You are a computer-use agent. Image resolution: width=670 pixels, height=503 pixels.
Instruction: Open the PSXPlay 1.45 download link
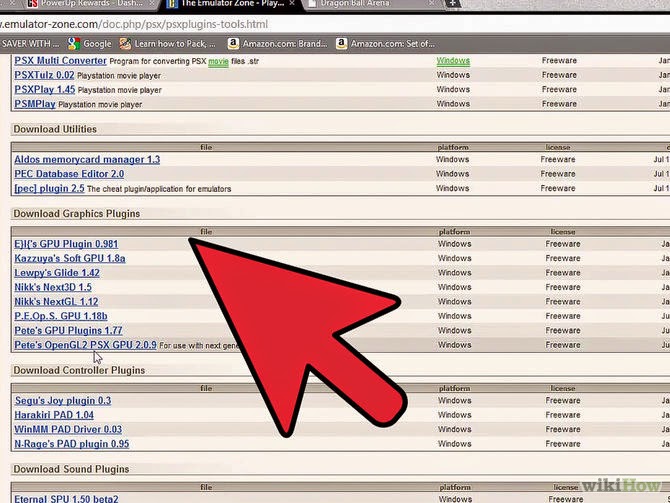coord(44,90)
